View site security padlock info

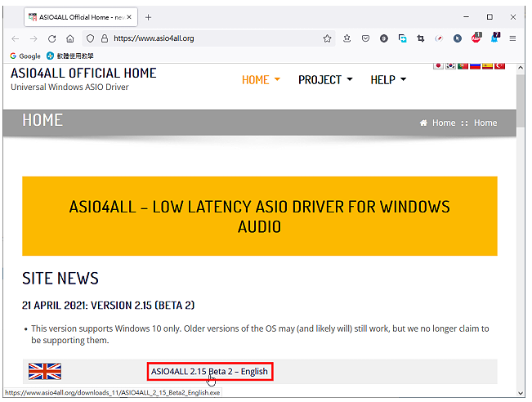[x=105, y=38]
